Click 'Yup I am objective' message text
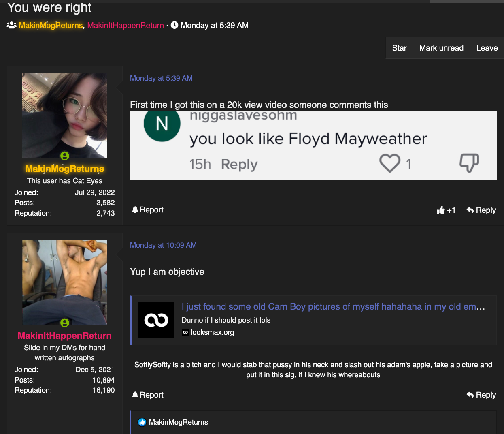Image resolution: width=504 pixels, height=434 pixels. click(x=167, y=272)
